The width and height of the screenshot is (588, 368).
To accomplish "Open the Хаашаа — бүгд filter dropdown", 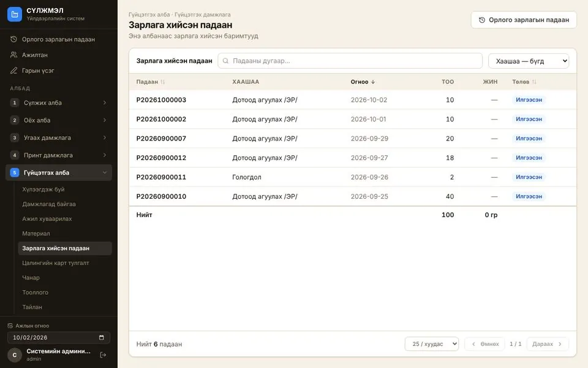I will click(x=529, y=61).
